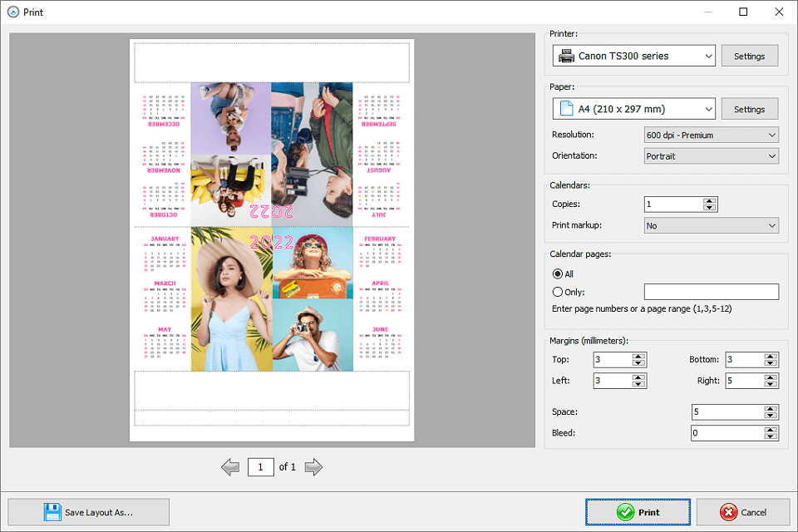Click the page range hint text

click(642, 308)
